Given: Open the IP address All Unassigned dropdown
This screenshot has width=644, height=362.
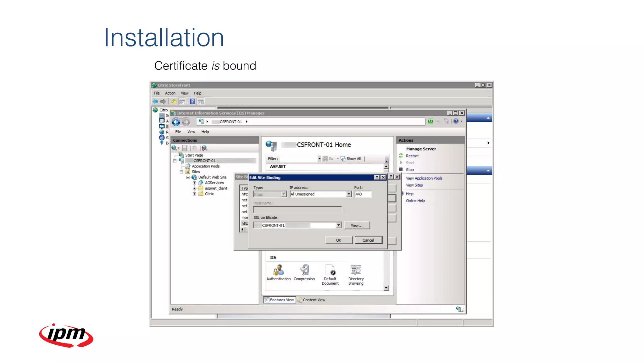Looking at the screenshot, I should [349, 194].
